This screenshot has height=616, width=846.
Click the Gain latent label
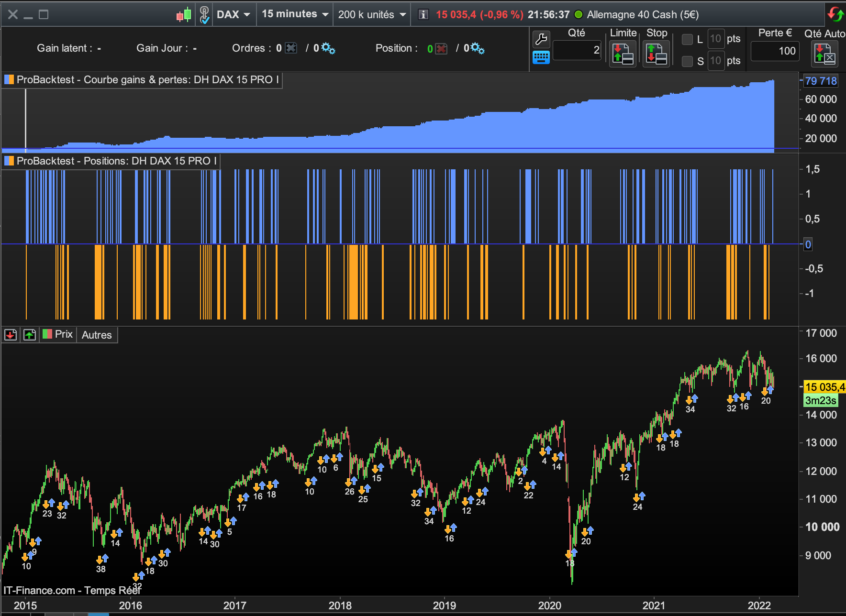(65, 48)
